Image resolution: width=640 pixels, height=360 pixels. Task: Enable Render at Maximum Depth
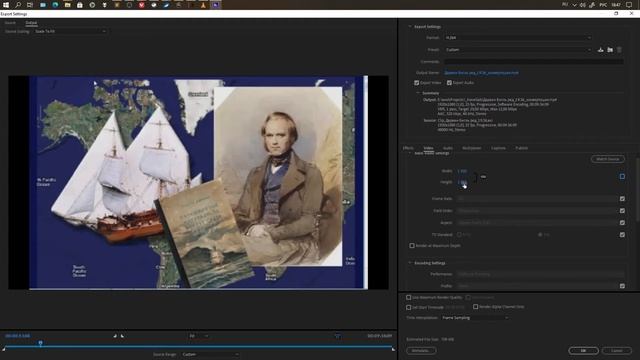(x=412, y=246)
